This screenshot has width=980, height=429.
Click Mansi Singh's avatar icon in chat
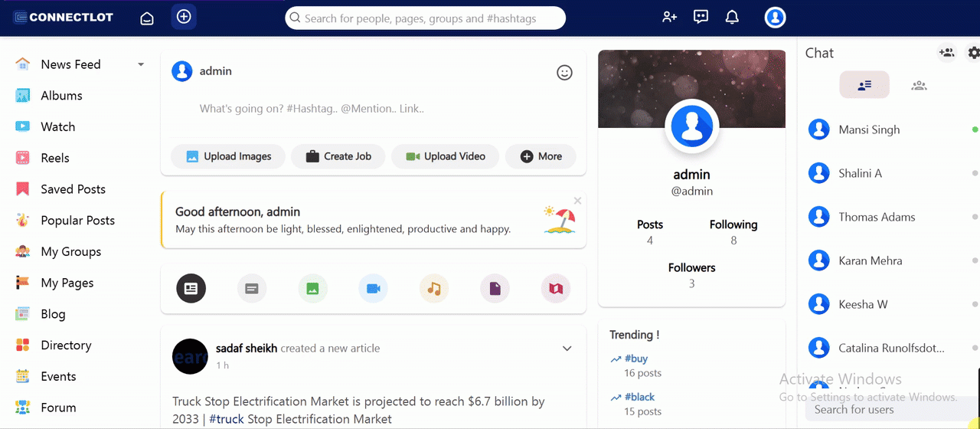point(819,129)
